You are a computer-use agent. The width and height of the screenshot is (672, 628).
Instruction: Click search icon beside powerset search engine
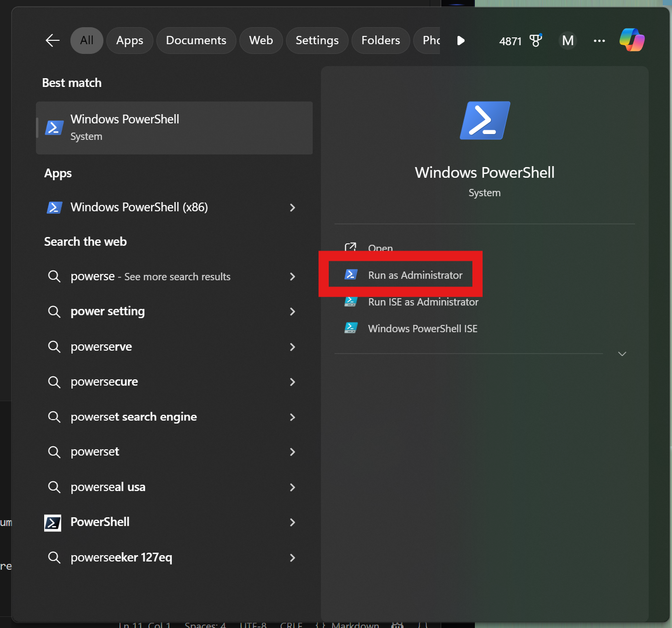pos(54,417)
